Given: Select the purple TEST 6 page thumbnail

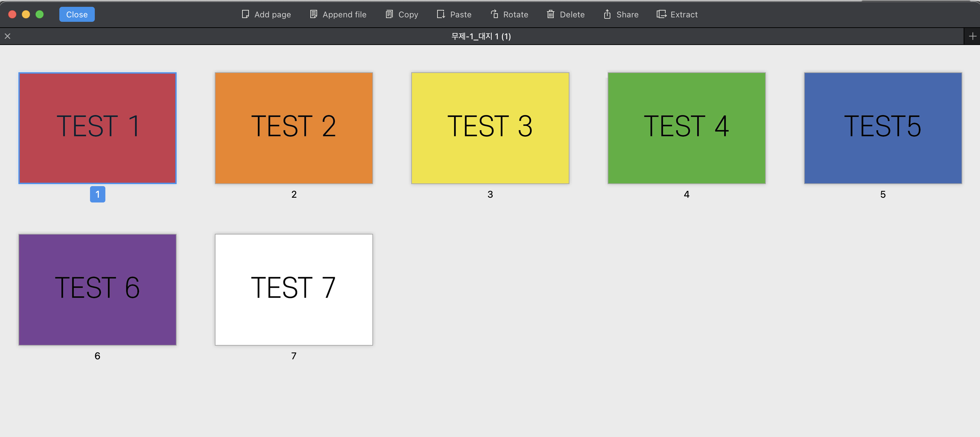Looking at the screenshot, I should coord(98,289).
